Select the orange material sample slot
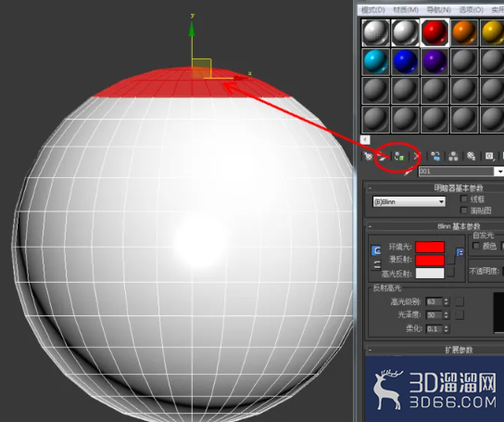The image size is (504, 422). click(x=464, y=32)
